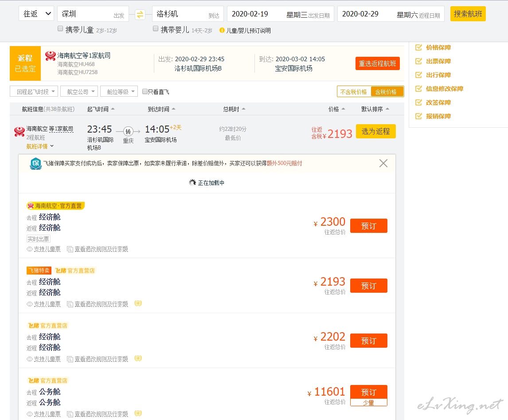
Task: Enable the traveling with infant checkbox
Action: coord(156,28)
